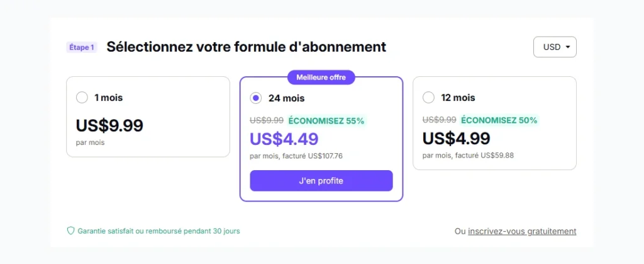Click the ÉCONOMISEZ 55% savings tag
644x264 pixels.
click(326, 121)
